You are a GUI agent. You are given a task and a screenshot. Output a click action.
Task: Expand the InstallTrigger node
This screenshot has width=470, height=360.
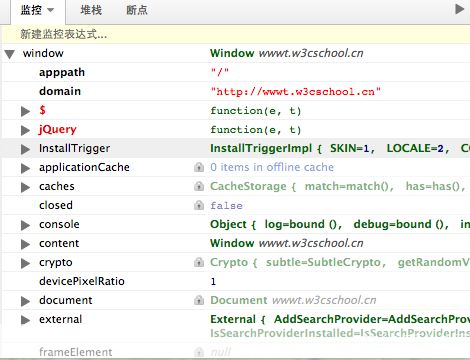pyautogui.click(x=25, y=149)
